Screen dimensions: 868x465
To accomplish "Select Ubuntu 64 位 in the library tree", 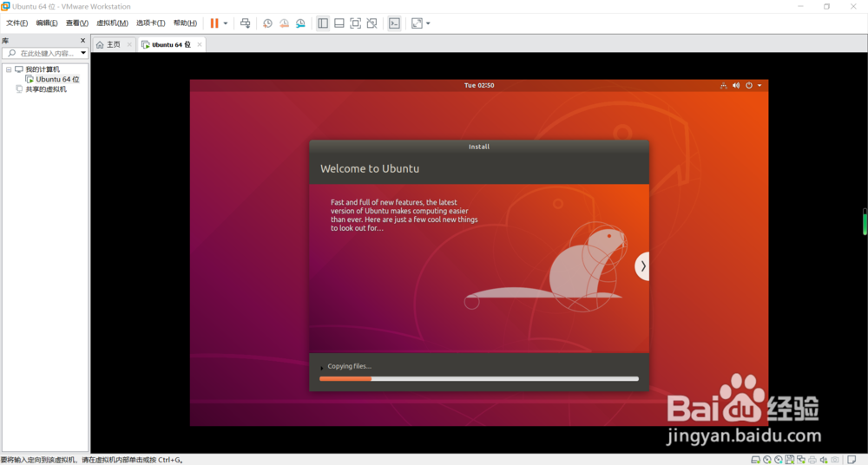I will tap(57, 79).
